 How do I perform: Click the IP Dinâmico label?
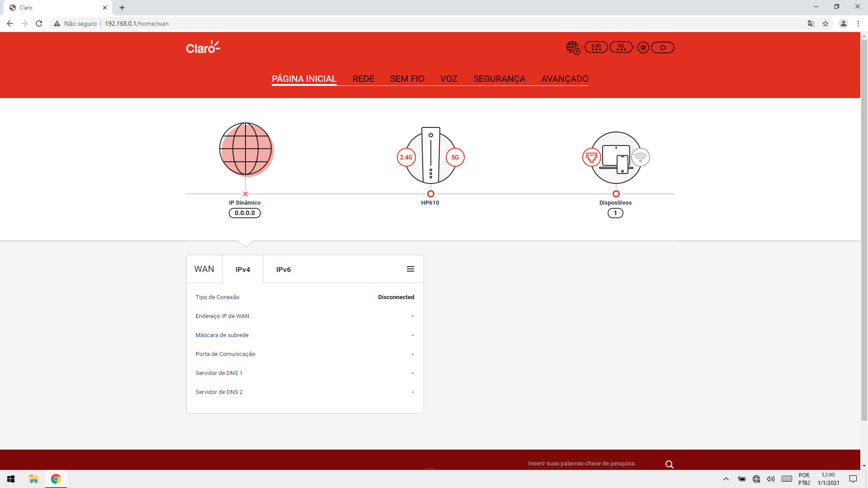(245, 202)
